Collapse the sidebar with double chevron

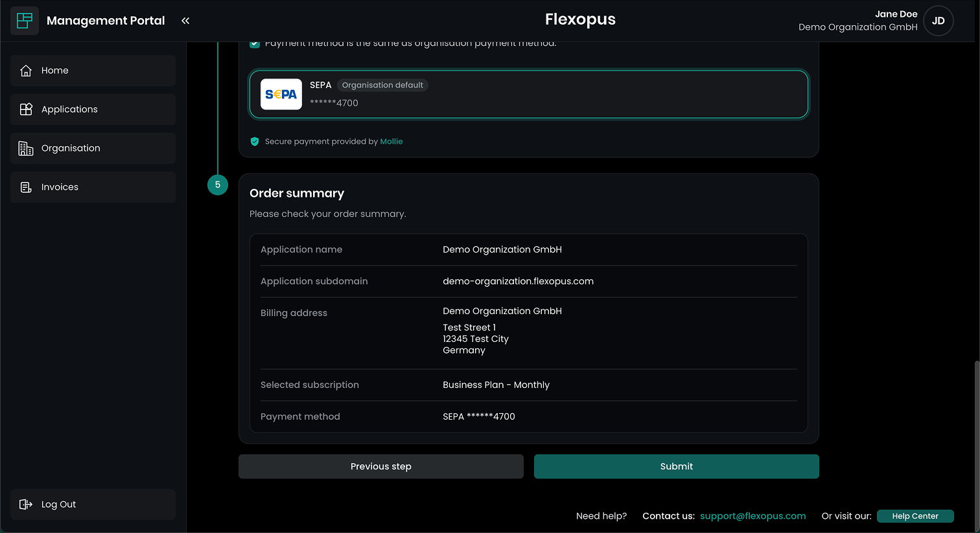tap(185, 21)
